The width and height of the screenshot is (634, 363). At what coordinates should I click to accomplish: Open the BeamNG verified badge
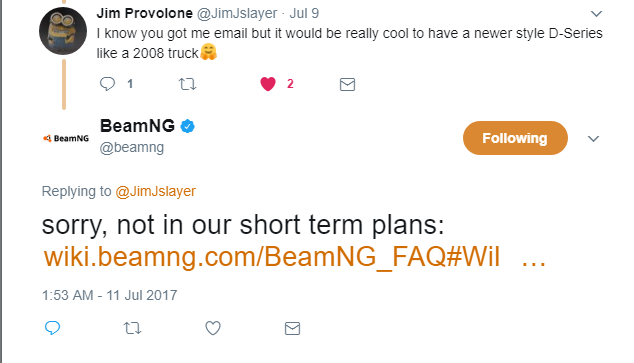click(x=187, y=126)
